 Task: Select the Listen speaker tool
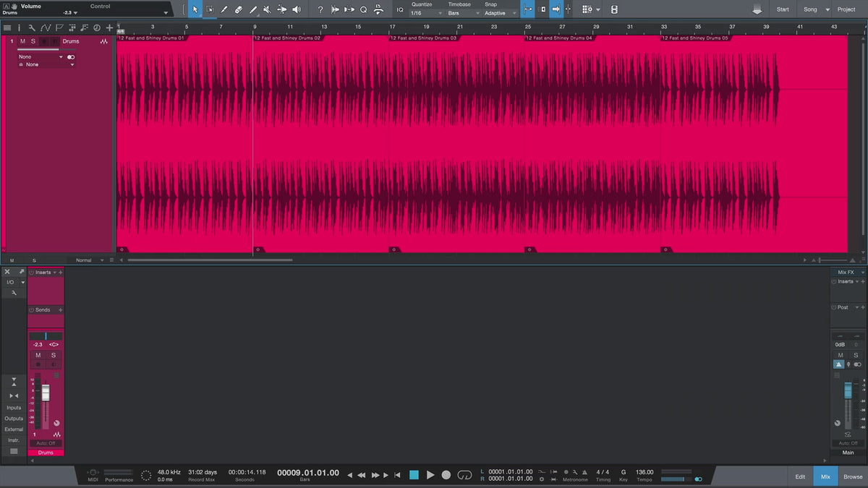(296, 9)
